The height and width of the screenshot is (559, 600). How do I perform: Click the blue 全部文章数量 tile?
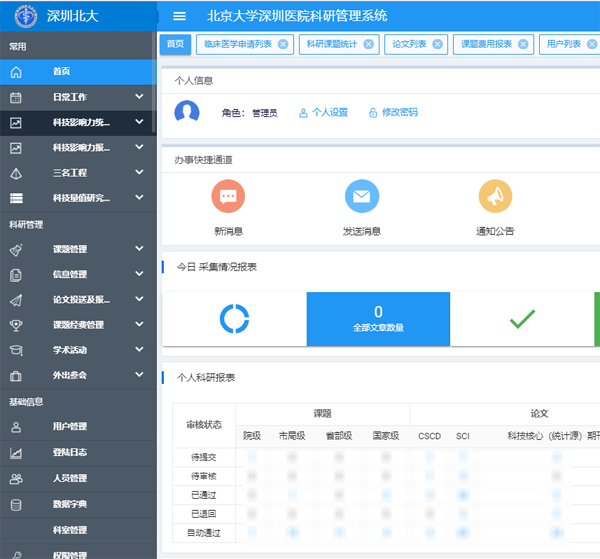(x=378, y=319)
